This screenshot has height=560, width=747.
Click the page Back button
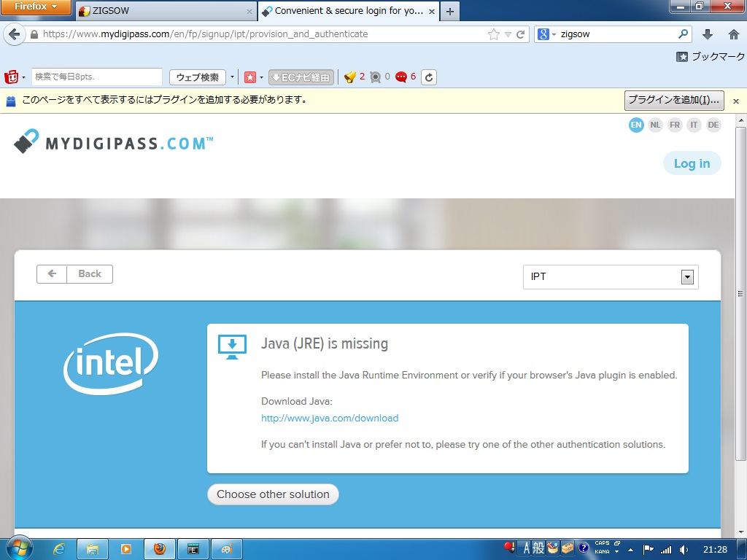coord(75,274)
